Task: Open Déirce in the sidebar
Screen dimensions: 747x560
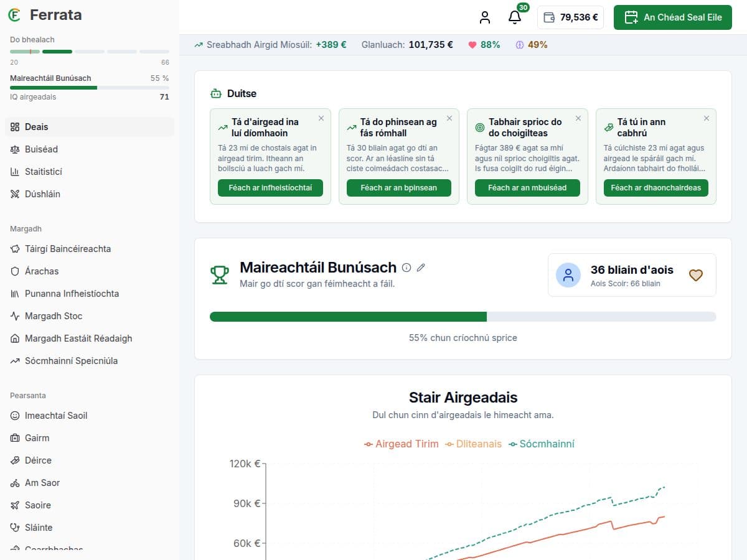Action: (x=90, y=460)
